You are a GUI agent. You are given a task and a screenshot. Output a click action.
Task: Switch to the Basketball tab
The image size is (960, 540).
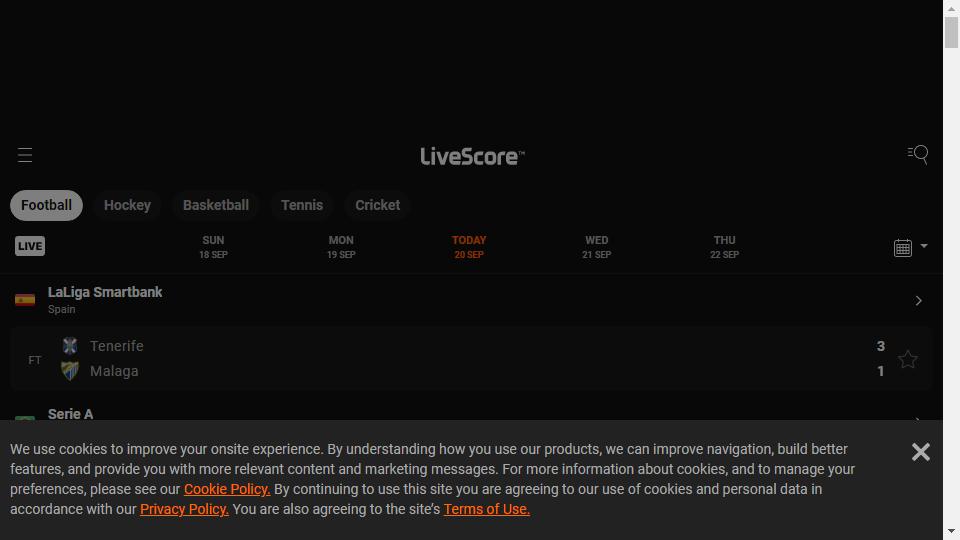click(216, 205)
